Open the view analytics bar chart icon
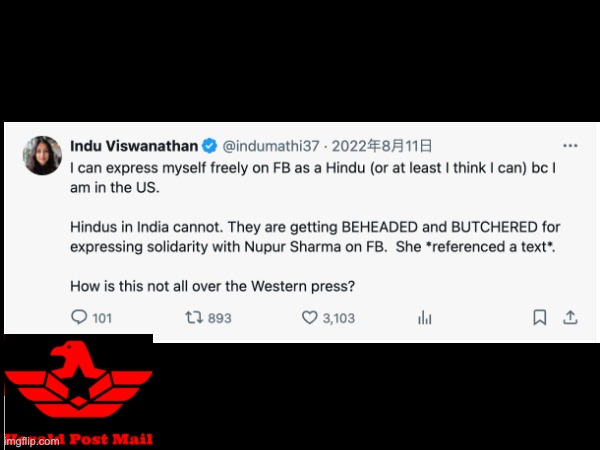The width and height of the screenshot is (600, 450). tap(425, 317)
